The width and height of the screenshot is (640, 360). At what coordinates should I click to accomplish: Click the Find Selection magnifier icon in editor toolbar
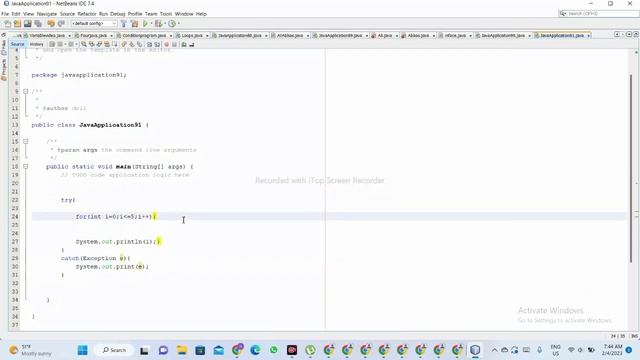(x=84, y=44)
